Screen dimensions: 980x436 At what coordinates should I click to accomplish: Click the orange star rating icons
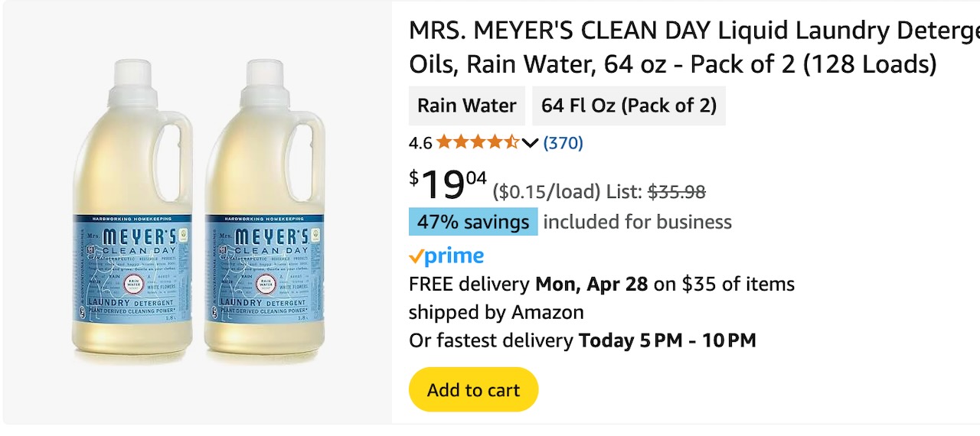pos(478,143)
